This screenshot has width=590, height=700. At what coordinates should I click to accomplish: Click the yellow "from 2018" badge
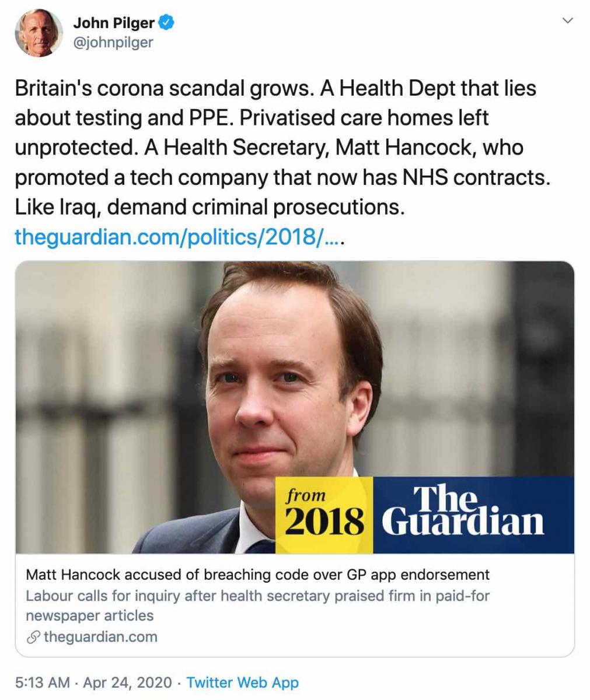[324, 514]
